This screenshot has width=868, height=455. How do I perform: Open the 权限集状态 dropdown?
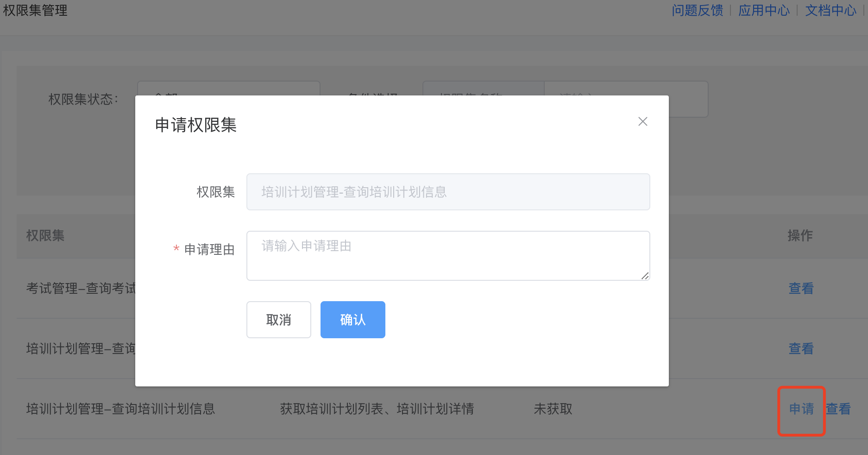point(228,88)
